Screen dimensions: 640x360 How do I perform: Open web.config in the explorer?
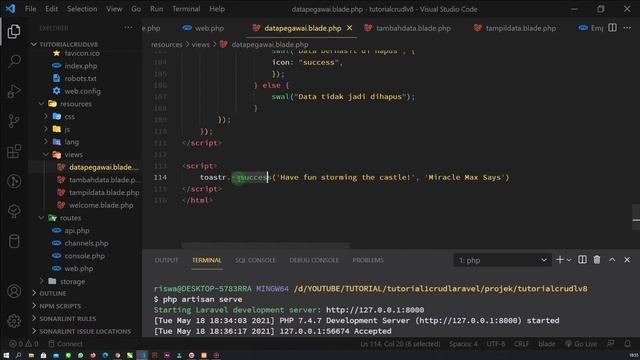[x=82, y=91]
